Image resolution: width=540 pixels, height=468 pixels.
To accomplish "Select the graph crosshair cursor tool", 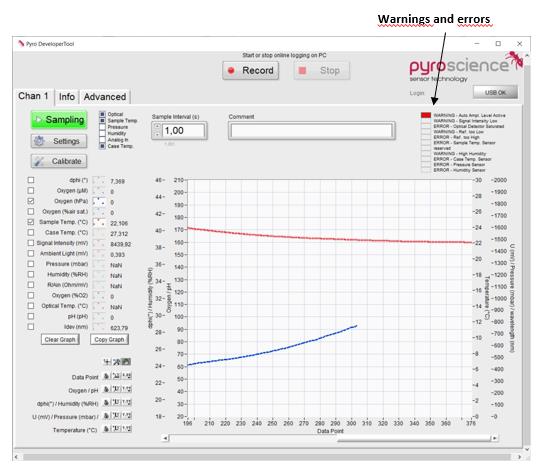I will click(x=107, y=362).
